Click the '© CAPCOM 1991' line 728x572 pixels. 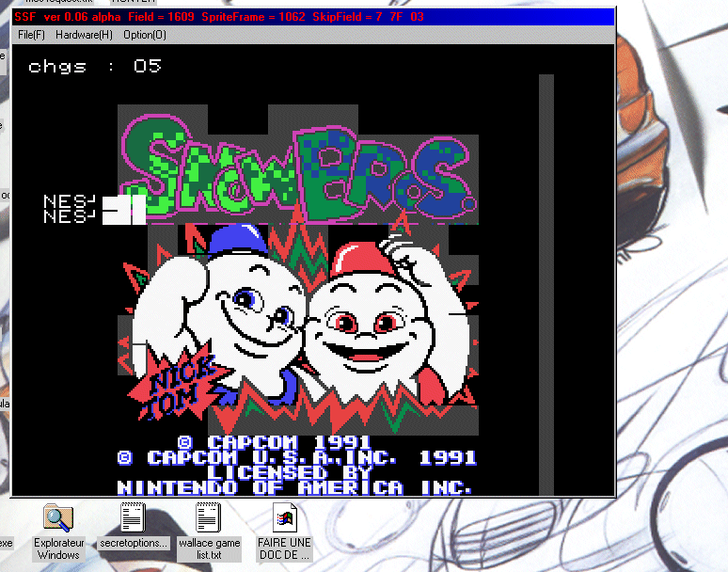(275, 442)
